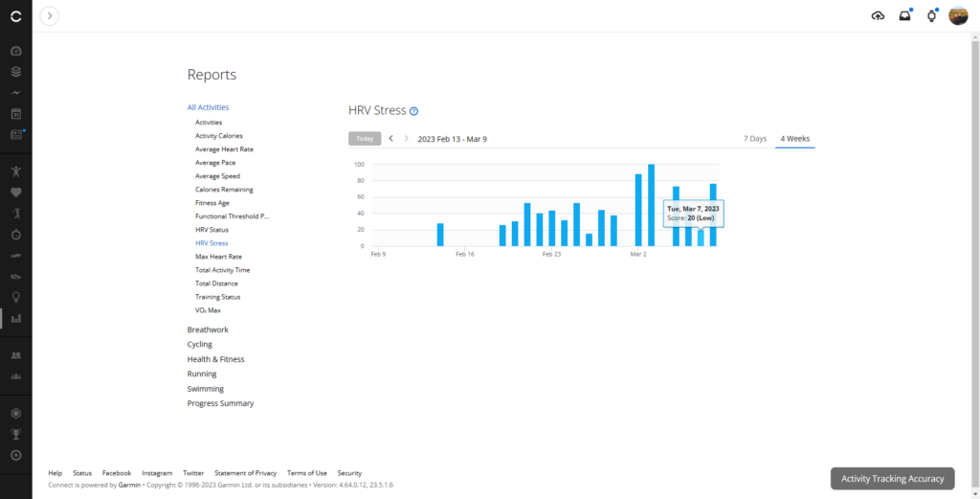Open the hexagon Badges icon

tap(16, 414)
